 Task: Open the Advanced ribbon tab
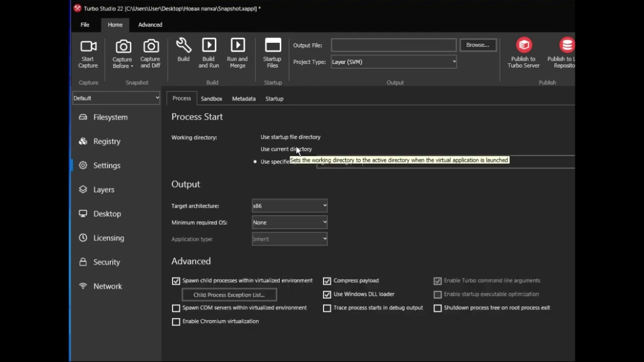pos(150,25)
